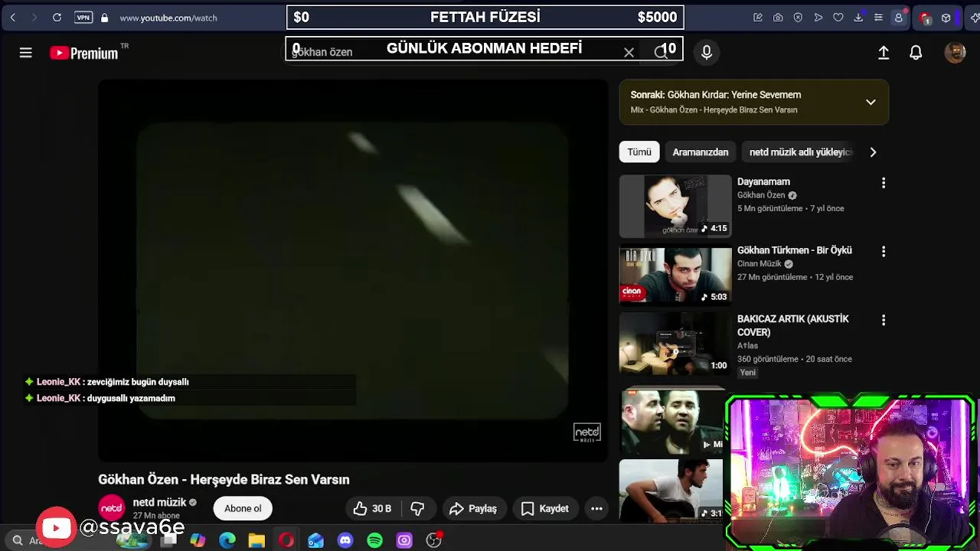Viewport: 980px width, 551px height.
Task: Open more options for BAKICAZ ARTIK video
Action: 884,320
